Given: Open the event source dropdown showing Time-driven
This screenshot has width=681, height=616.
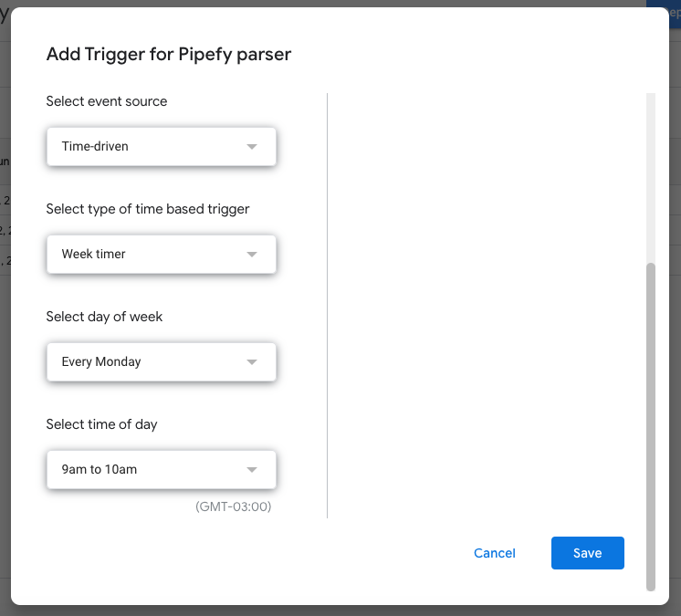Looking at the screenshot, I should click(162, 146).
